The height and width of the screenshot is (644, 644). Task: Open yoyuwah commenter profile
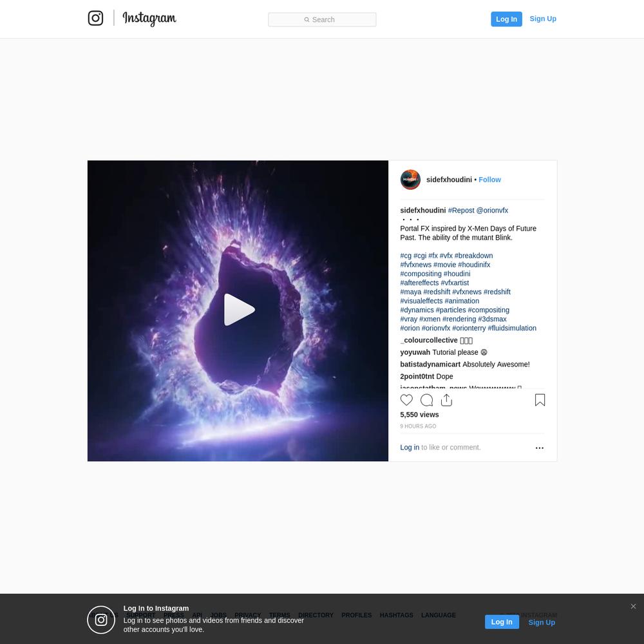(x=415, y=352)
